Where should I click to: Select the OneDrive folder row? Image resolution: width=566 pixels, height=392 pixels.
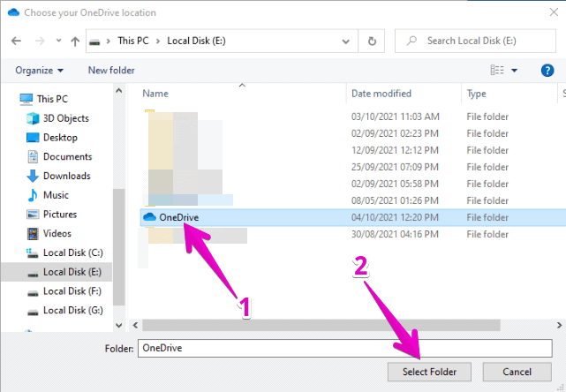click(353, 217)
